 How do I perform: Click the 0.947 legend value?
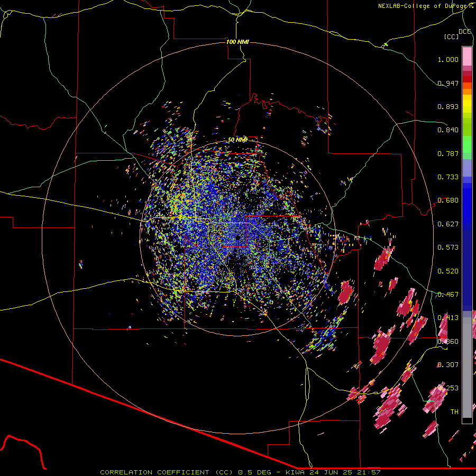pyautogui.click(x=448, y=83)
